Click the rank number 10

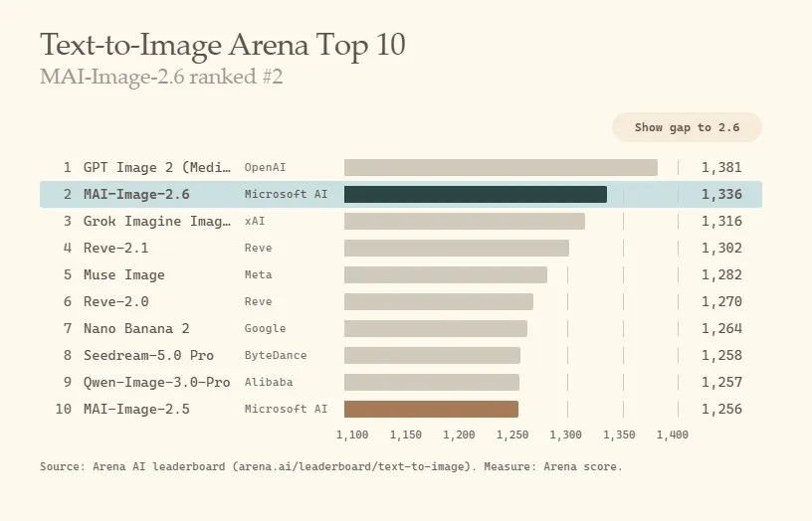click(x=63, y=410)
